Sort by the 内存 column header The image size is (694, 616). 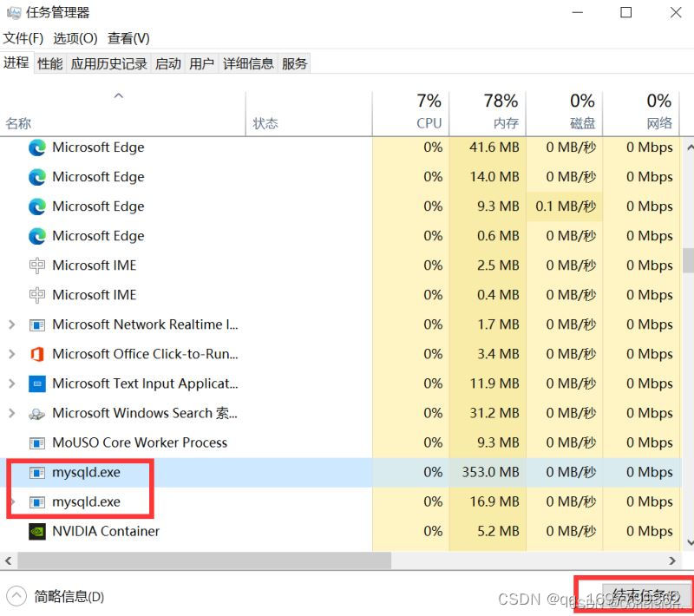[488, 113]
